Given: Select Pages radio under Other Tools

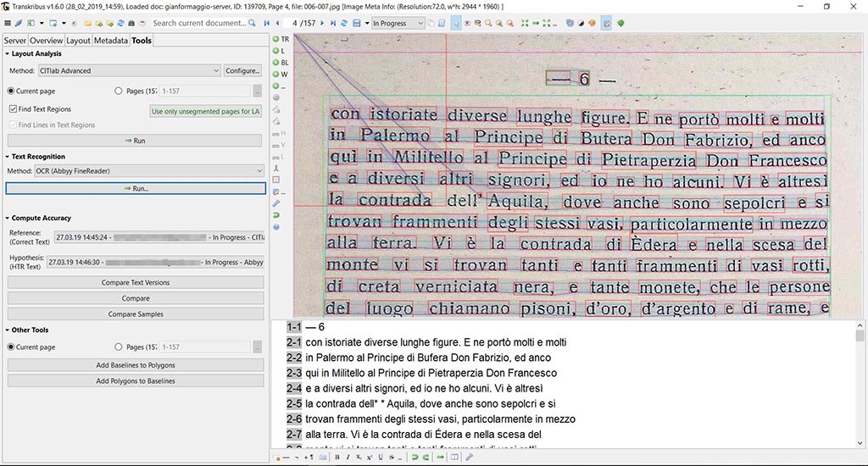Looking at the screenshot, I should (118, 347).
